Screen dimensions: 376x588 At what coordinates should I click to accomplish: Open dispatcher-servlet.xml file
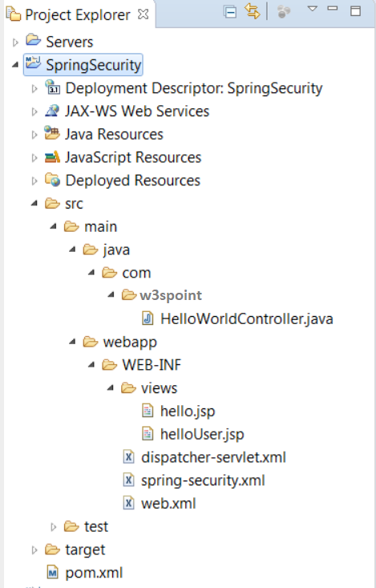(x=213, y=457)
